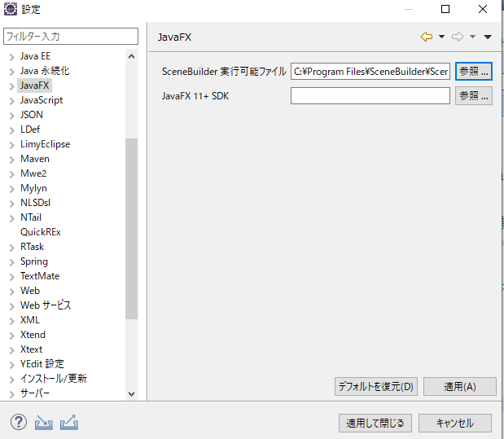This screenshot has width=504, height=439.
Task: Expand the JSON tree node
Action: pos(12,116)
